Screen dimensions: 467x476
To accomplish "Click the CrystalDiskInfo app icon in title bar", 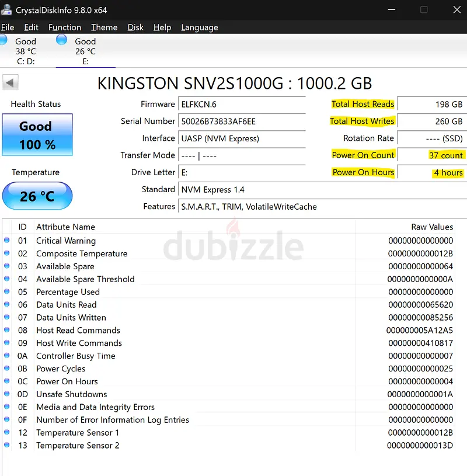I will [8, 10].
